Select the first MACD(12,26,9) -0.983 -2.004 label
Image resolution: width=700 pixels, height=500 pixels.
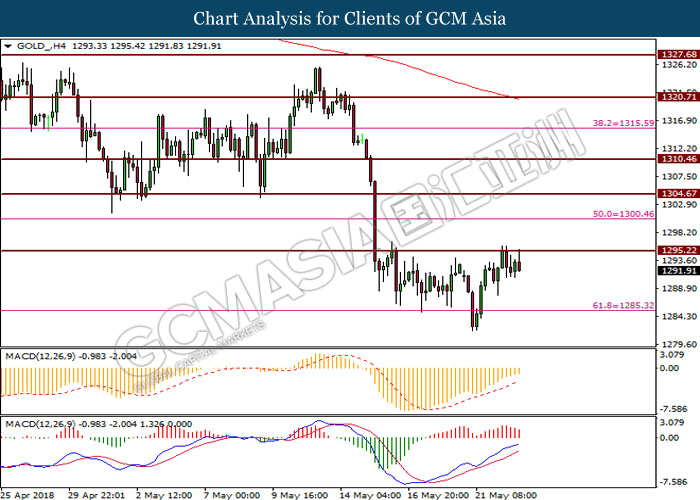[71, 356]
